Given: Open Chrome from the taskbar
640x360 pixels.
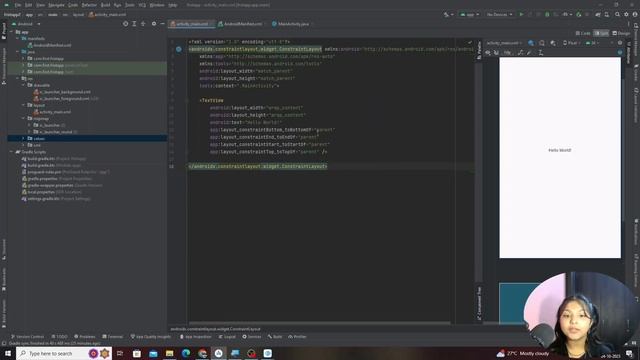Looking at the screenshot, I should 202,353.
